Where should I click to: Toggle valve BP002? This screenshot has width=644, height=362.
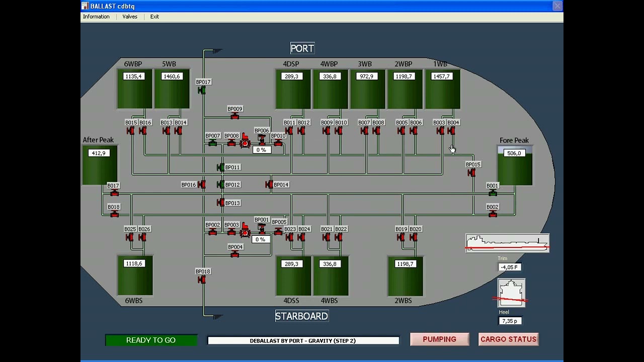point(212,232)
